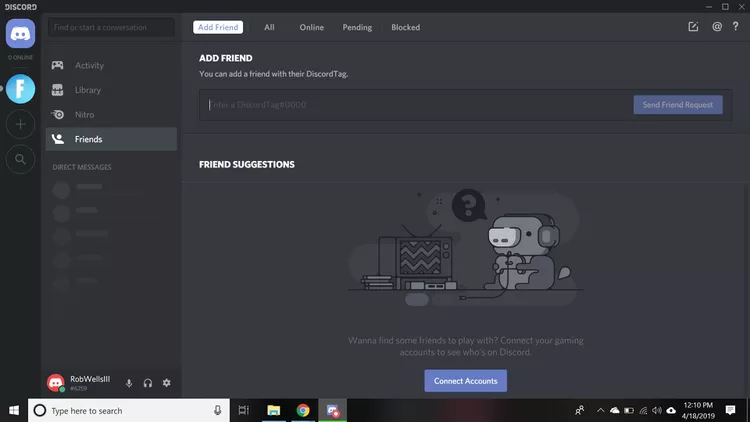The height and width of the screenshot is (422, 750).
Task: Open Mentions @ icon
Action: [717, 27]
